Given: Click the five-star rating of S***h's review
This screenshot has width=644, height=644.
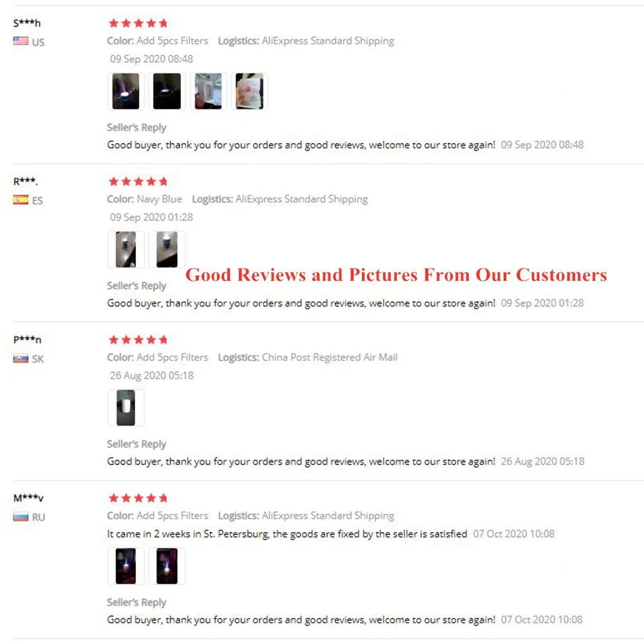Looking at the screenshot, I should pyautogui.click(x=138, y=23).
